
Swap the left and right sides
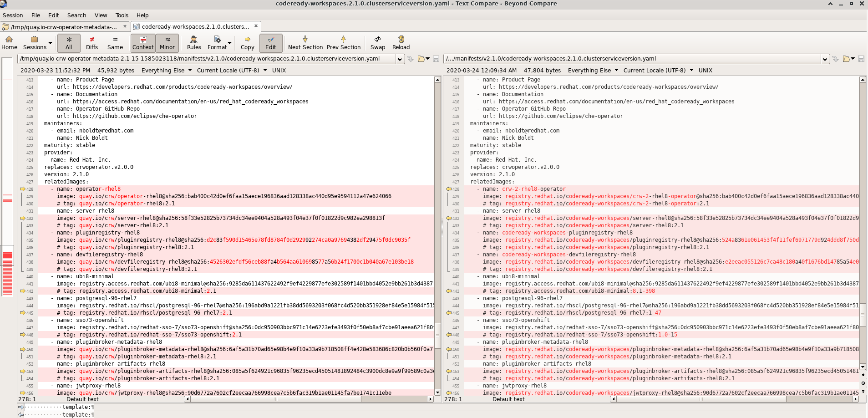[378, 43]
